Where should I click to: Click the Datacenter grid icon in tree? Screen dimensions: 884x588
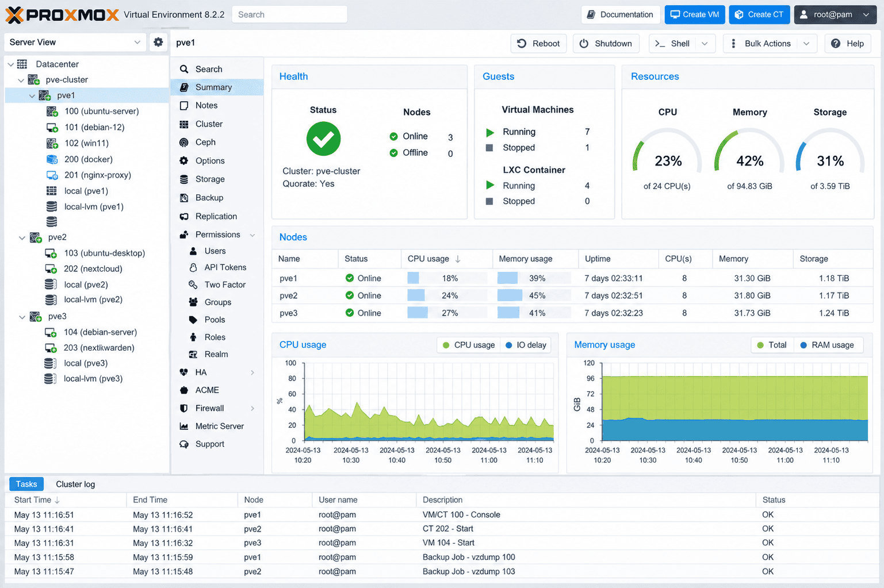point(22,64)
